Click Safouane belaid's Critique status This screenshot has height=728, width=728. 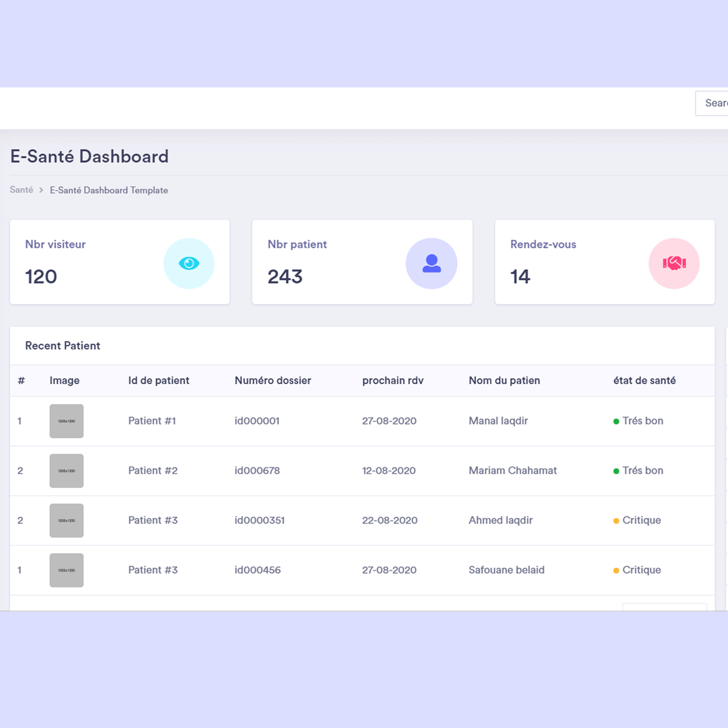637,570
